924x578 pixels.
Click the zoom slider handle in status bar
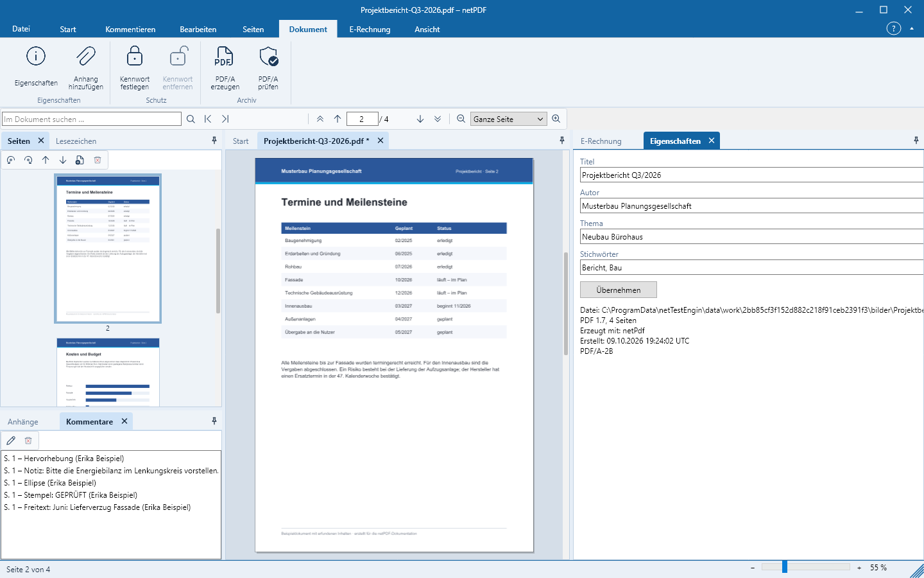pos(785,567)
